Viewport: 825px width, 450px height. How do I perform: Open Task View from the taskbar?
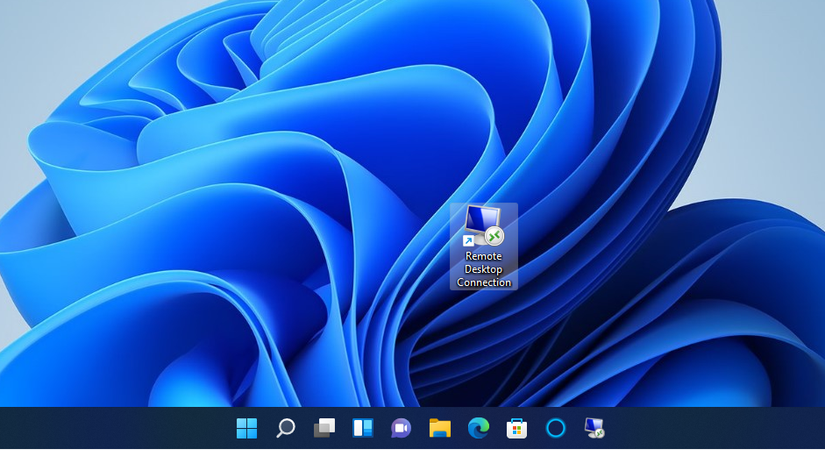pos(324,429)
